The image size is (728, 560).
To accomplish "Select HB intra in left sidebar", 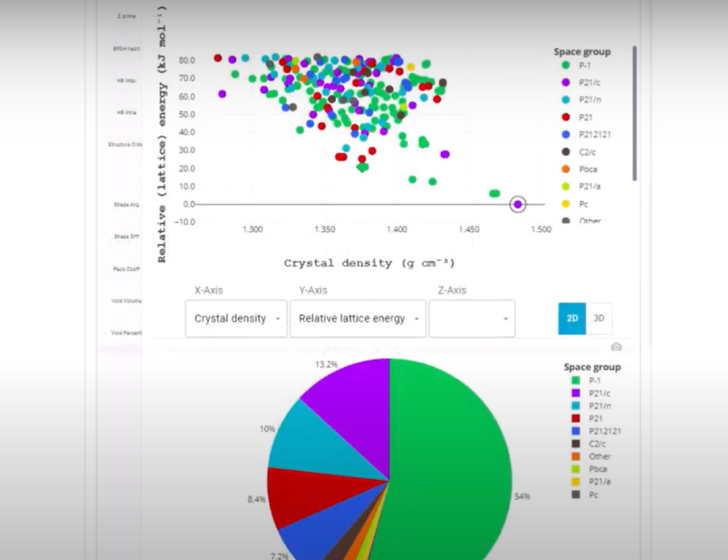I will point(126,112).
